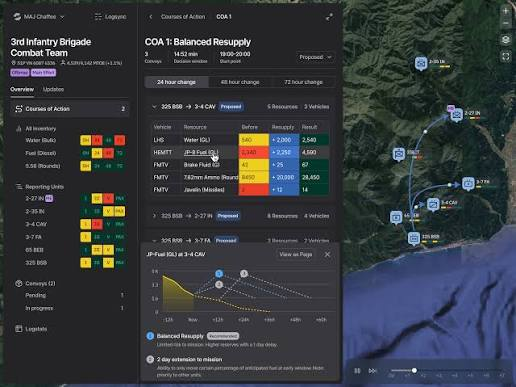Click the JP-8 Fuel (GL) resource link

pos(201,152)
